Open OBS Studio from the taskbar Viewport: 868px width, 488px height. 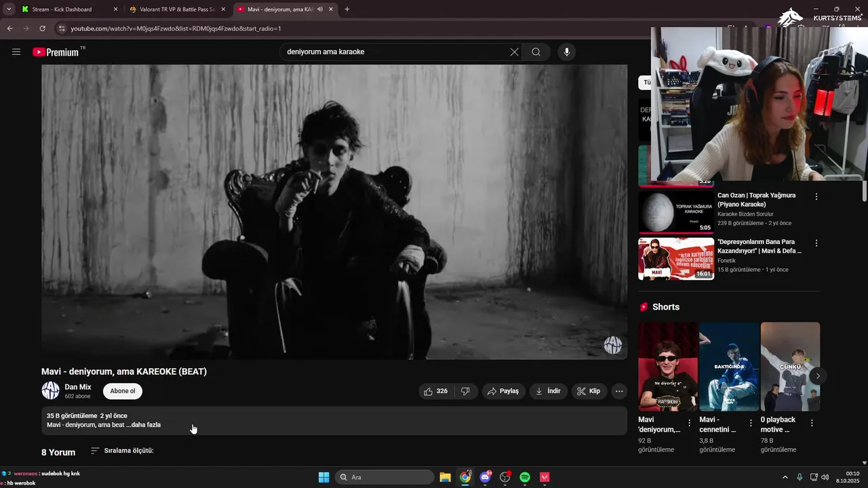pos(505,477)
